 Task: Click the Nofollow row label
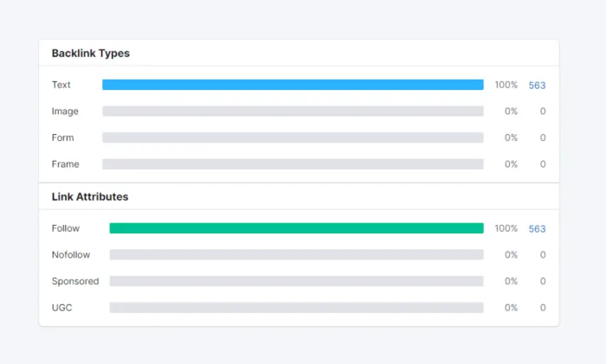pyautogui.click(x=71, y=255)
